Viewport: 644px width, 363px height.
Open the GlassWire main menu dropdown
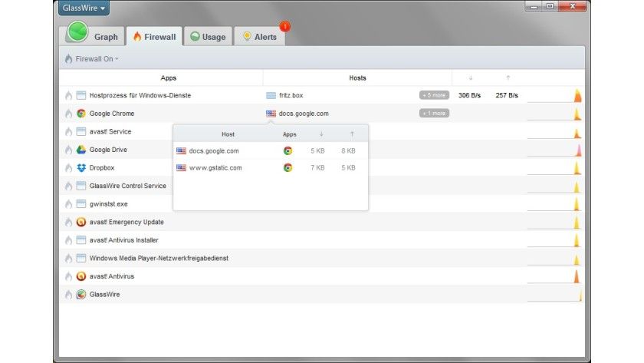point(84,8)
